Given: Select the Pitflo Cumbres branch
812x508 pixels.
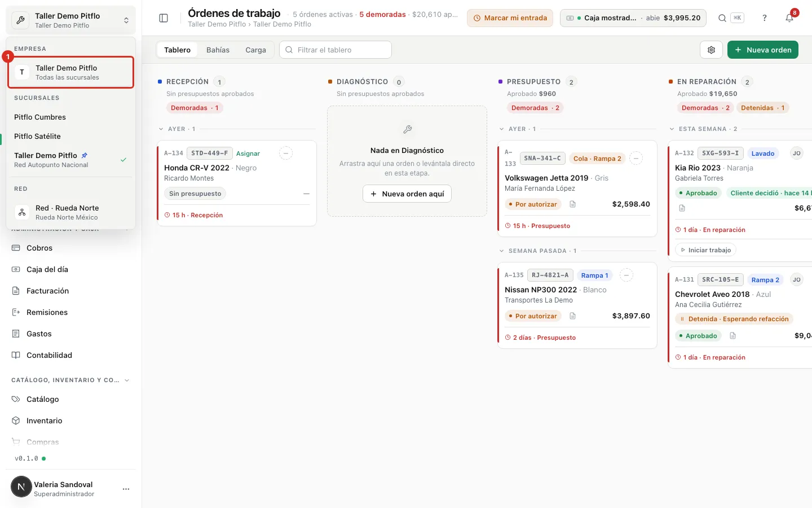Looking at the screenshot, I should click(70, 117).
